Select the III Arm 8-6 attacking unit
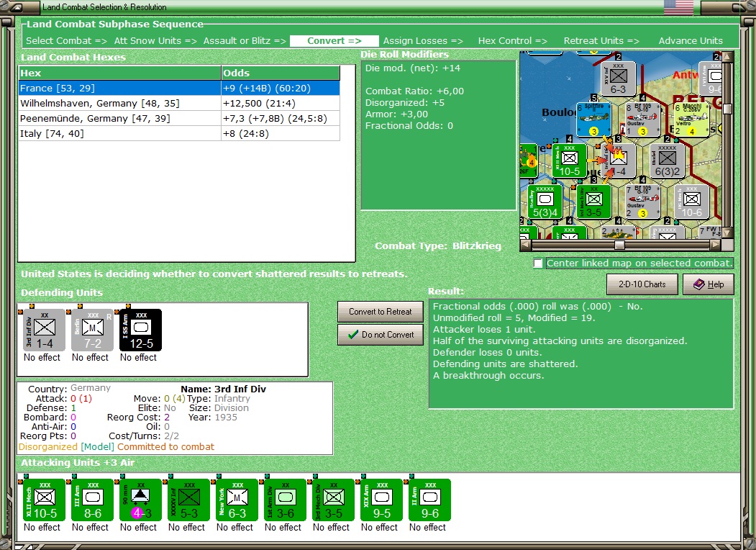This screenshot has height=550, width=756. coord(93,500)
